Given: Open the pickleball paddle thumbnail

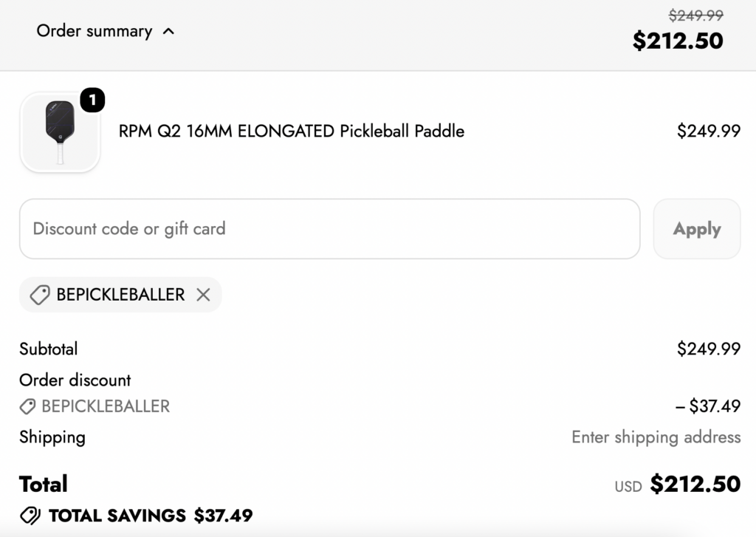Looking at the screenshot, I should (60, 132).
